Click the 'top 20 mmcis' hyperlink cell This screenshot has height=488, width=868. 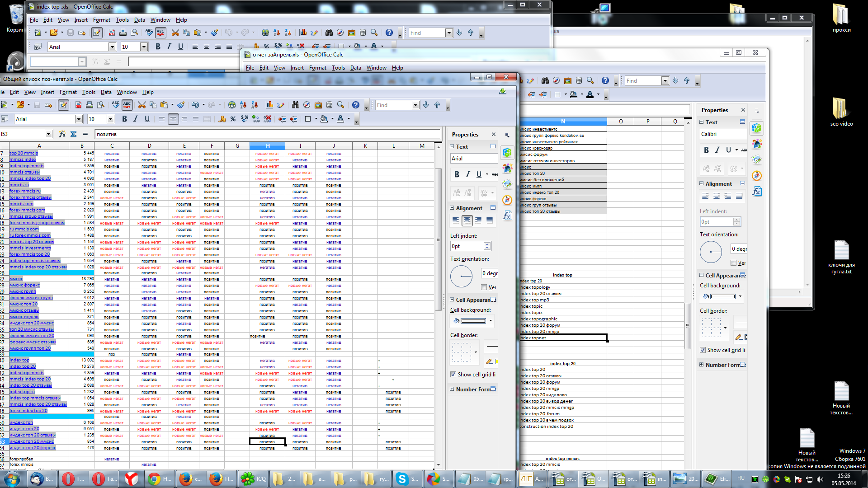(x=24, y=153)
